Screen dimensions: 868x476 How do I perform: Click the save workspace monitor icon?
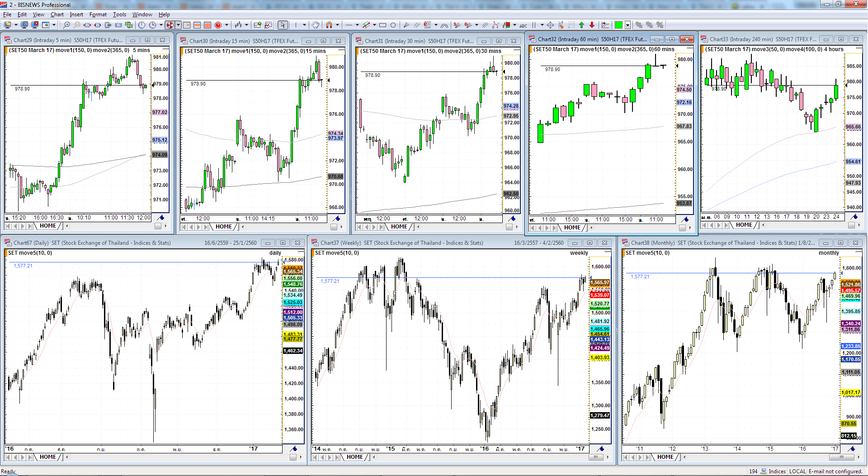coord(24,25)
